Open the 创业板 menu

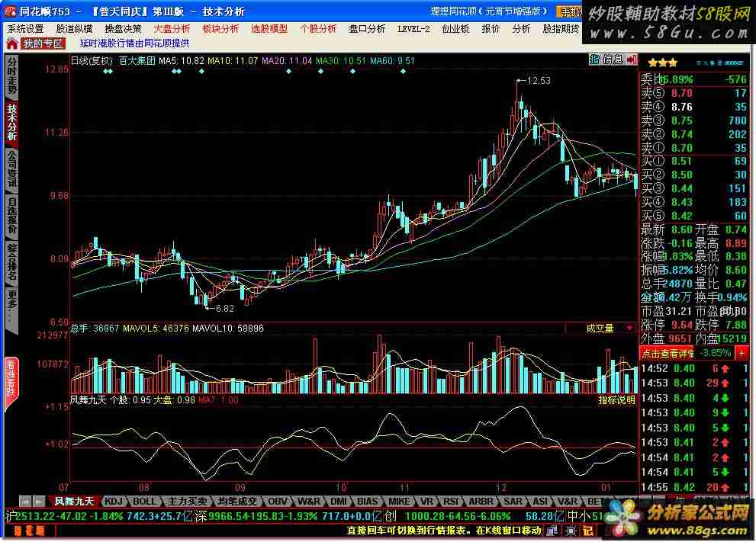(455, 29)
